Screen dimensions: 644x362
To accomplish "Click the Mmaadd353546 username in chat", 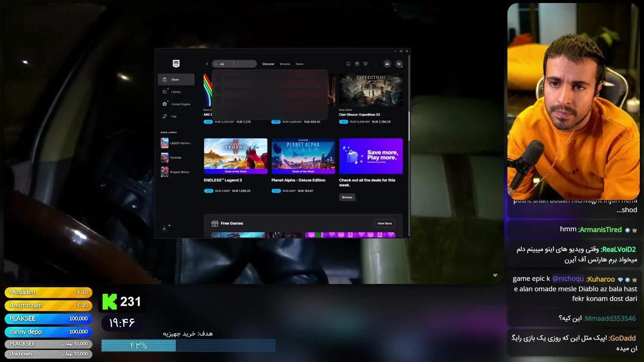I will (610, 318).
